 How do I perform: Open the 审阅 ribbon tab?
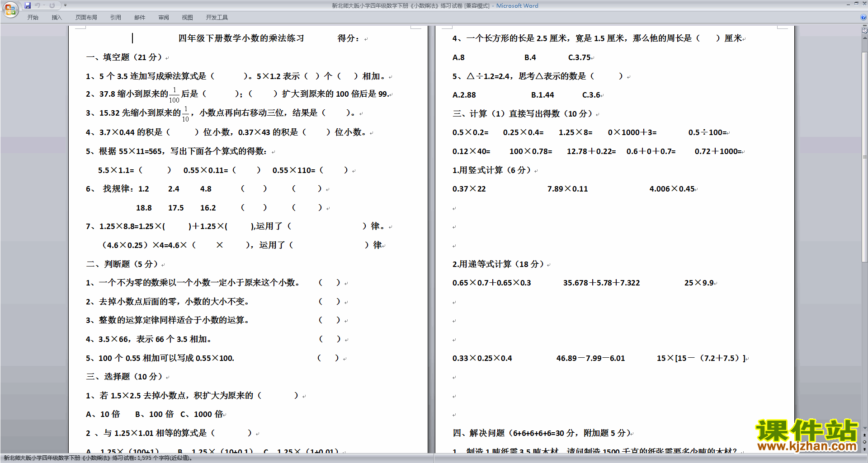coord(164,18)
